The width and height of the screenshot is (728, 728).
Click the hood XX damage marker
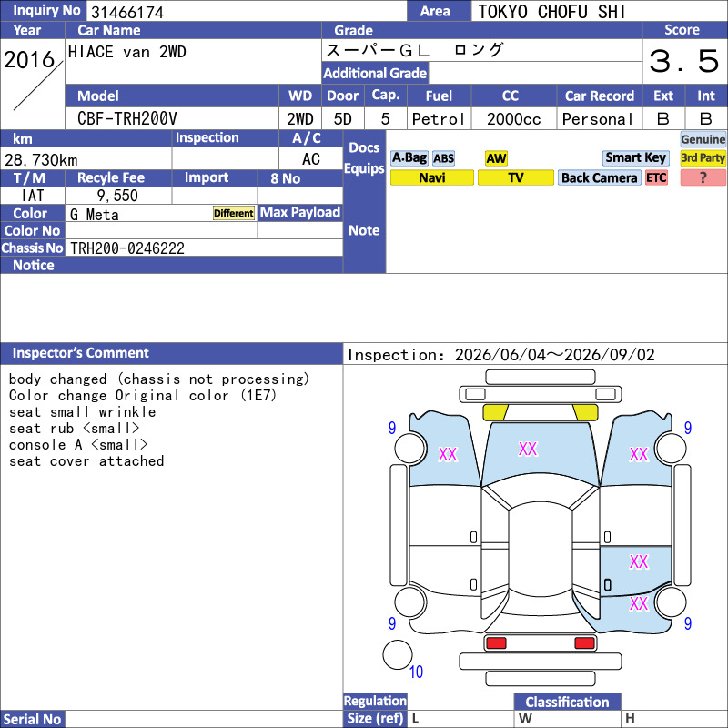coord(528,449)
